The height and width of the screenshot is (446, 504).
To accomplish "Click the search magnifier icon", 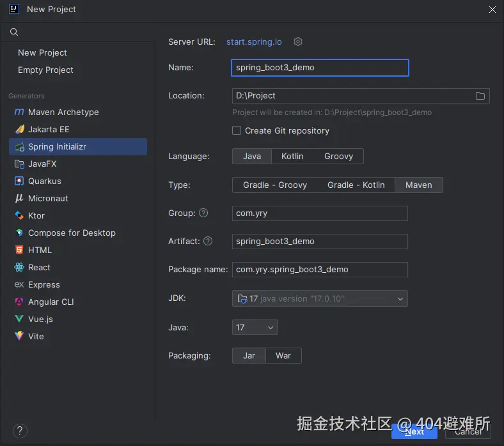I will click(14, 32).
